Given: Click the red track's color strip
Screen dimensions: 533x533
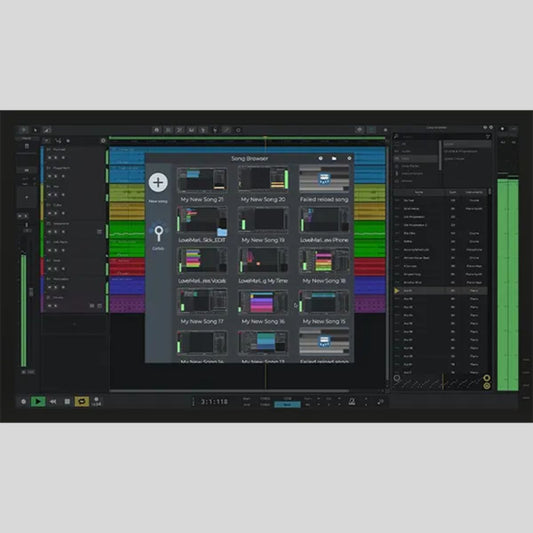Looking at the screenshot, I should [x=42, y=266].
